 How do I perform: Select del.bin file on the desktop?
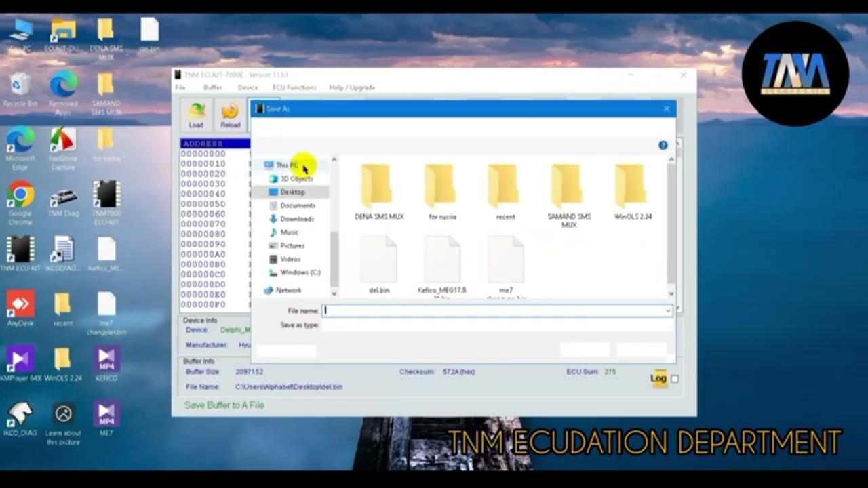[x=149, y=35]
